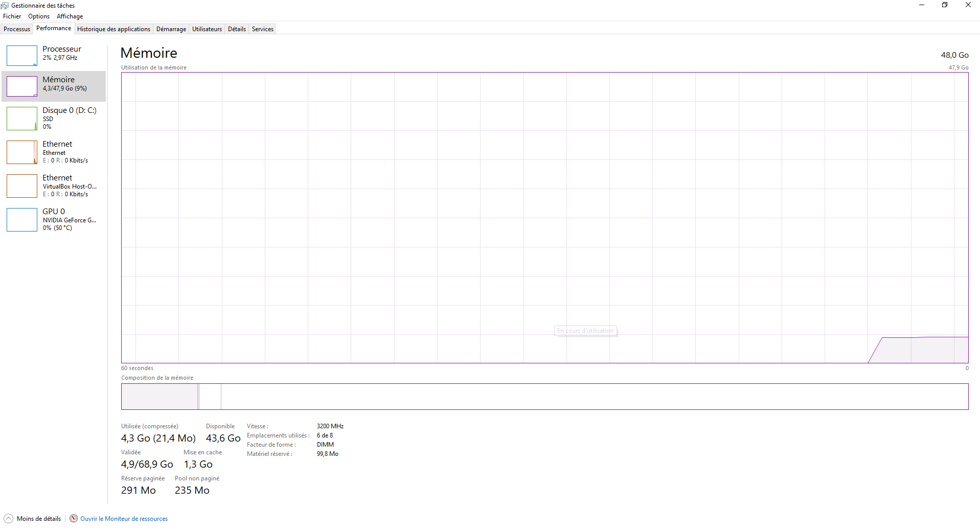Screen dimensions: 980x530
Task: Click the Facteur de forme label
Action: click(x=271, y=445)
